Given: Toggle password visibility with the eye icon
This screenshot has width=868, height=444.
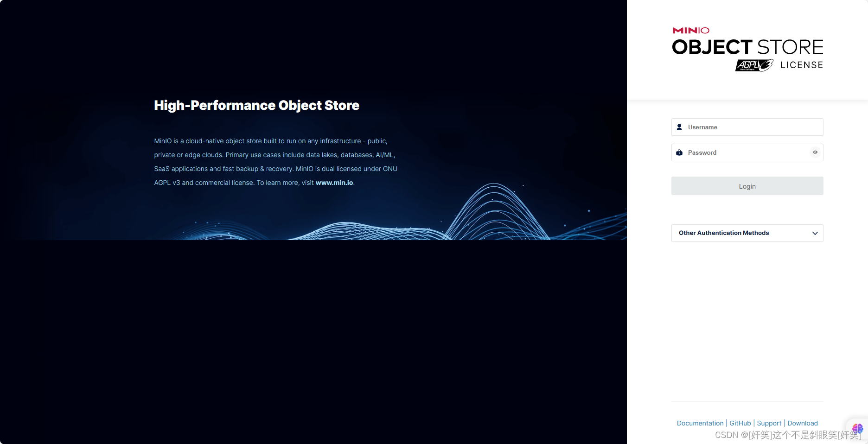Looking at the screenshot, I should (x=815, y=152).
